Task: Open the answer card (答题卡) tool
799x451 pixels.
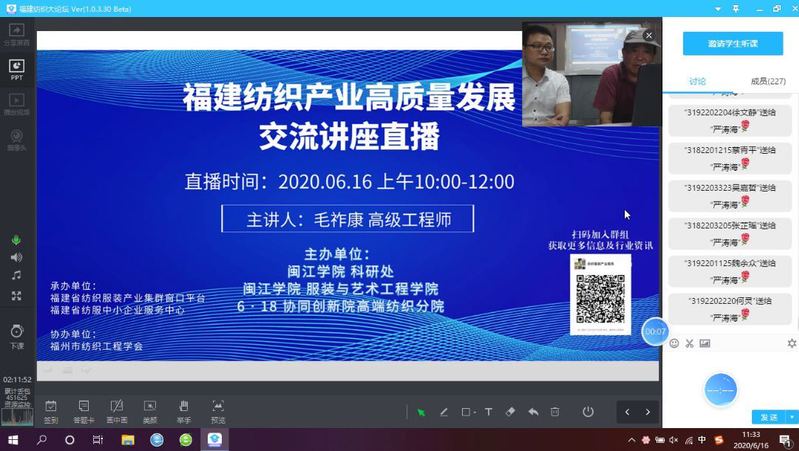Action: tap(84, 409)
